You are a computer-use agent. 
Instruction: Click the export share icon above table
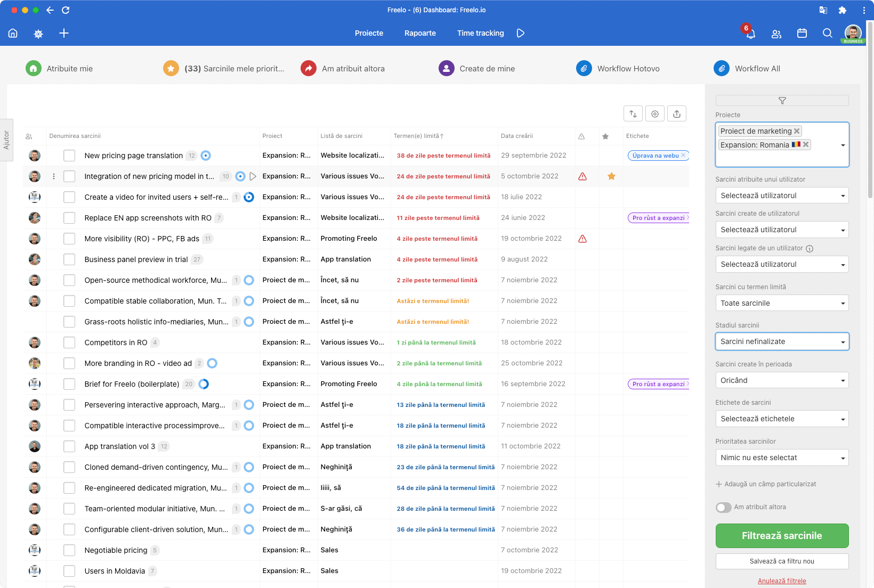tap(676, 113)
